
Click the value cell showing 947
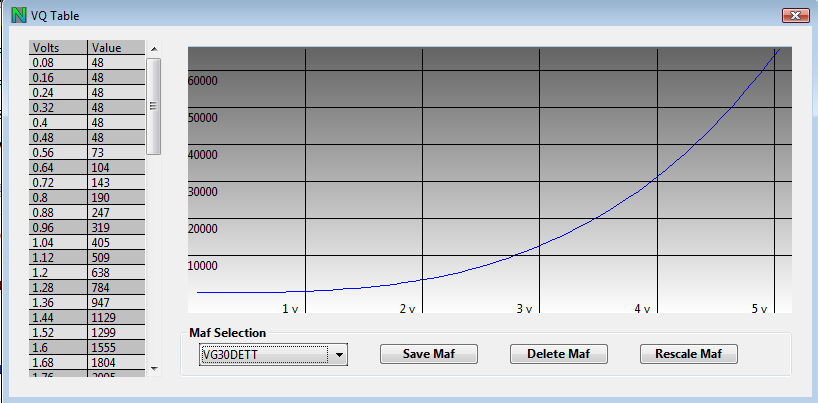(x=116, y=302)
